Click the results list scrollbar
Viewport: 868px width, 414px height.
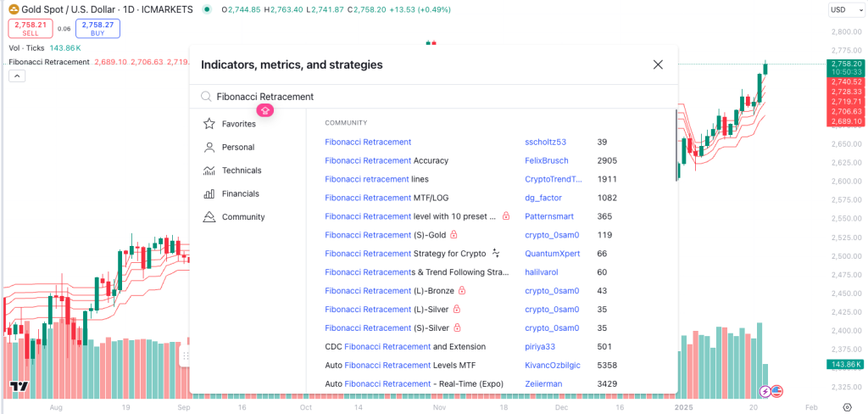point(676,144)
